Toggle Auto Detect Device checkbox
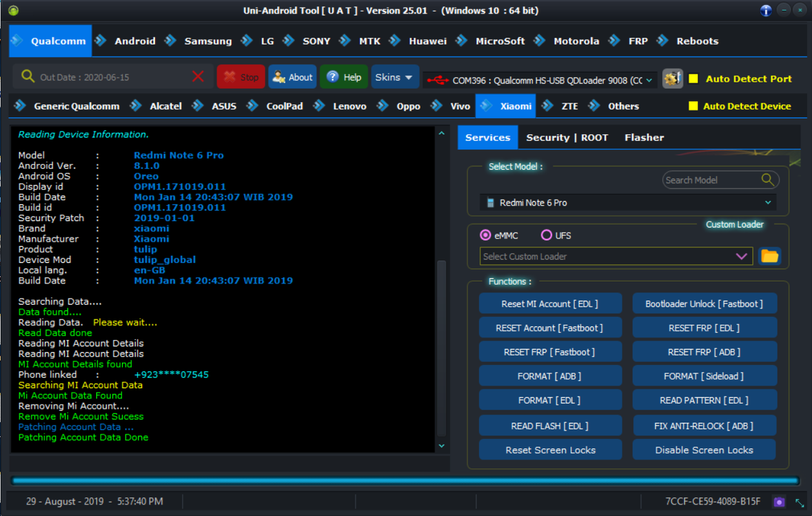 pos(693,106)
